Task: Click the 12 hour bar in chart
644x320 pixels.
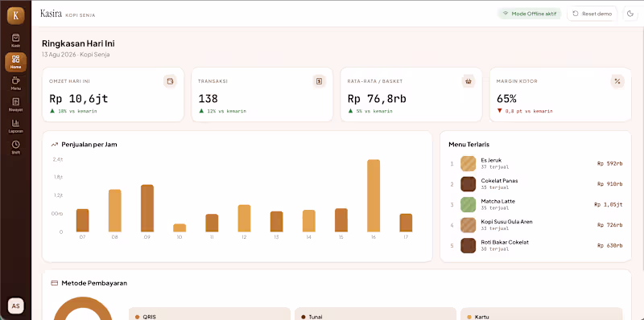Action: pos(244,218)
